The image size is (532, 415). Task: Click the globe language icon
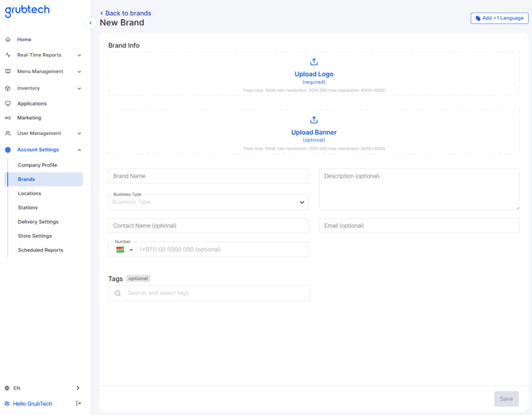tap(7, 388)
